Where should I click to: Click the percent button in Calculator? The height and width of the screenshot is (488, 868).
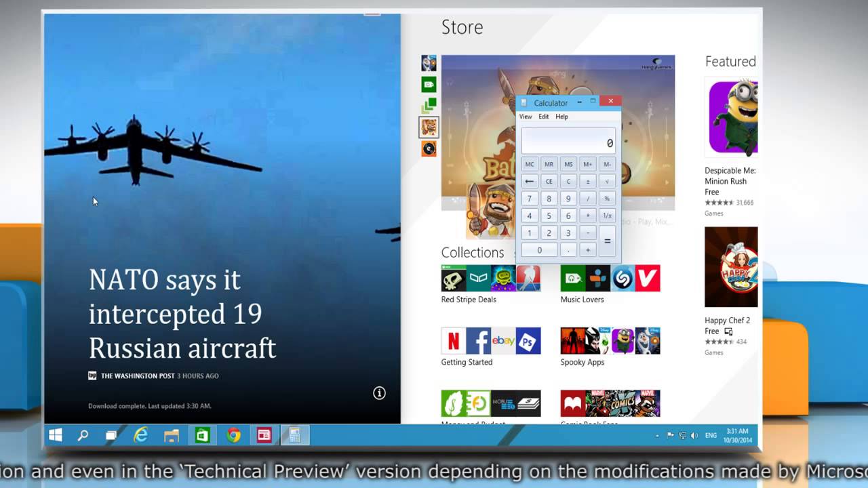pyautogui.click(x=607, y=199)
